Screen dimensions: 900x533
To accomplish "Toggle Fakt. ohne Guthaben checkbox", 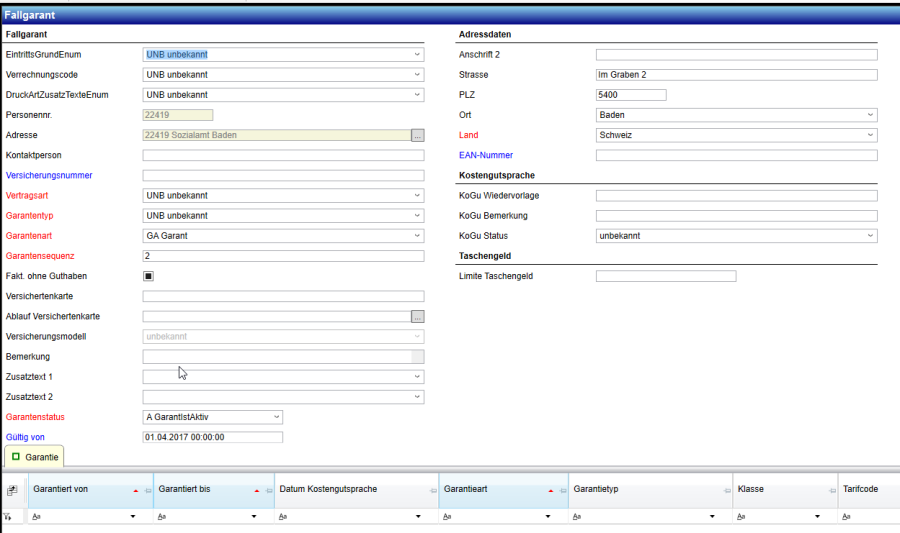I will (149, 276).
